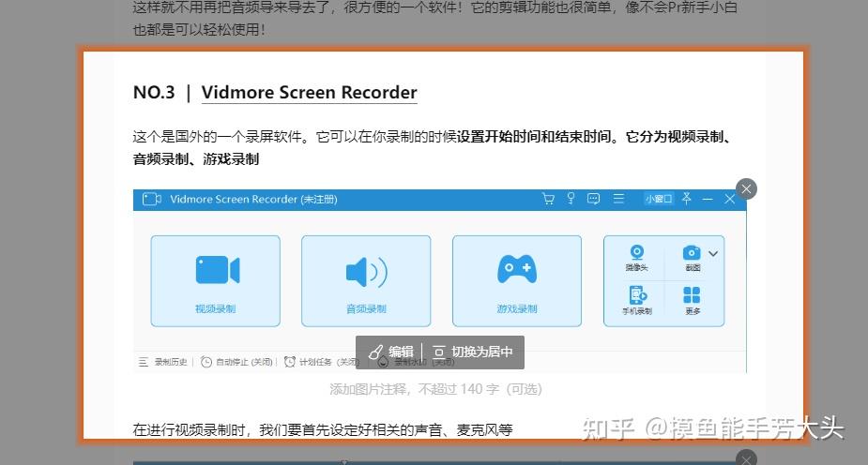Click 切换为居中 to center image
This screenshot has width=868, height=465.
coord(473,352)
